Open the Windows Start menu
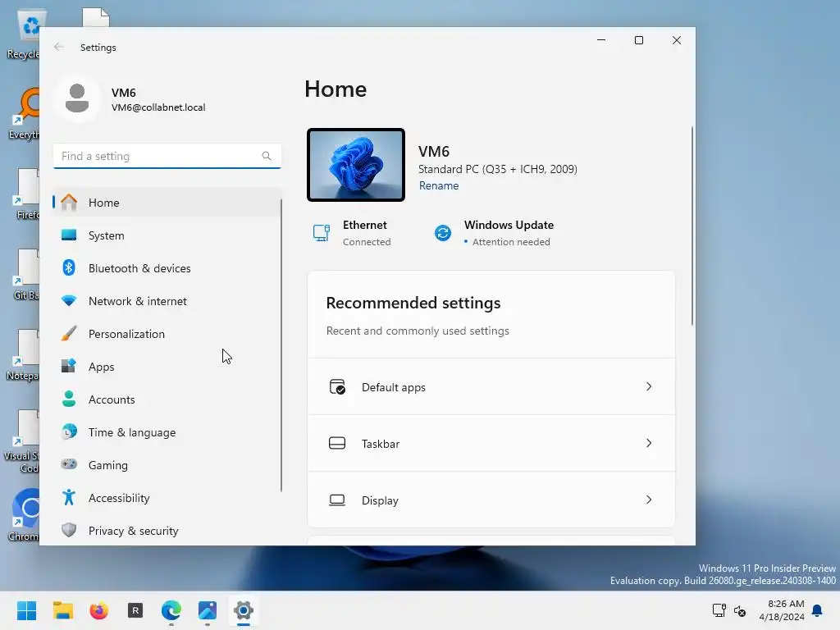 [26, 610]
